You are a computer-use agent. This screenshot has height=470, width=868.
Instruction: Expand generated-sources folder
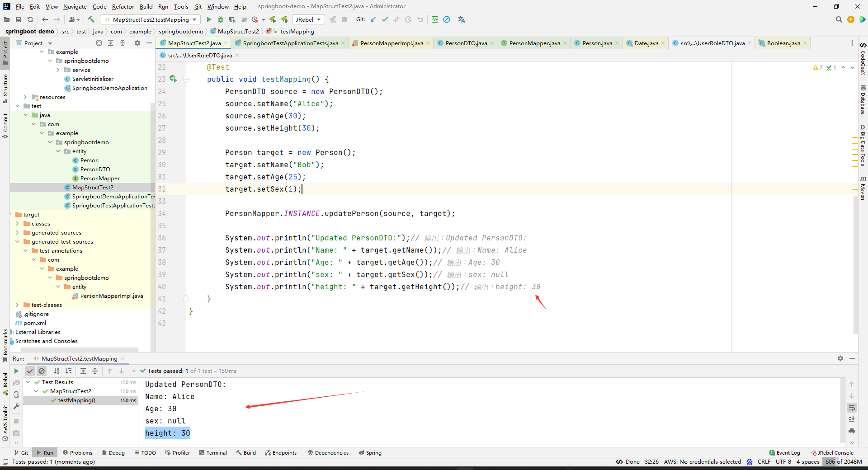(x=18, y=233)
